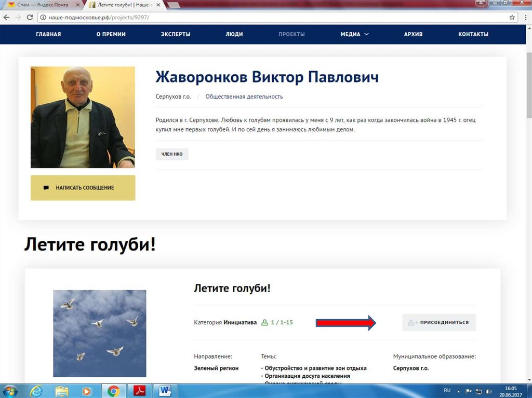Go to the Главная menu item
This screenshot has width=532, height=398.
(x=48, y=34)
